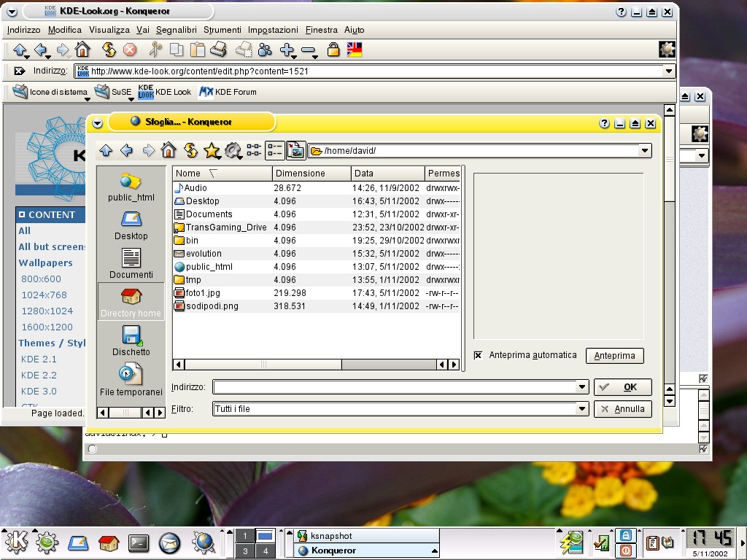Expand /home/david/ path dropdown
Screen dimensions: 747x560
[645, 151]
